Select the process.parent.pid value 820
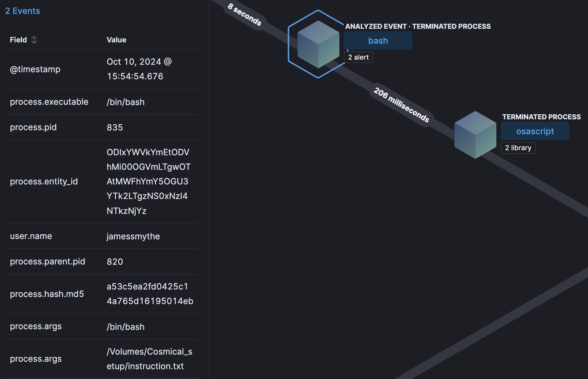Screen dimensions: 588x379 pos(115,262)
